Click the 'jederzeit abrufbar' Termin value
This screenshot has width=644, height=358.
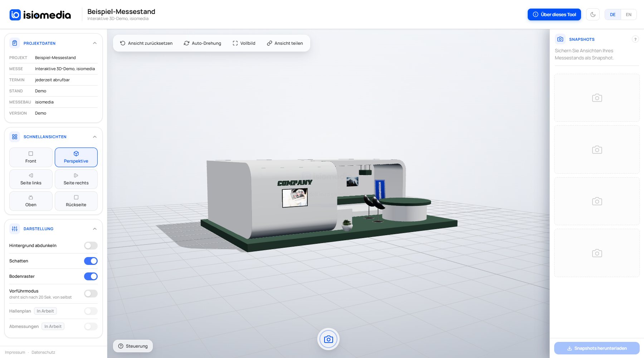(x=52, y=80)
